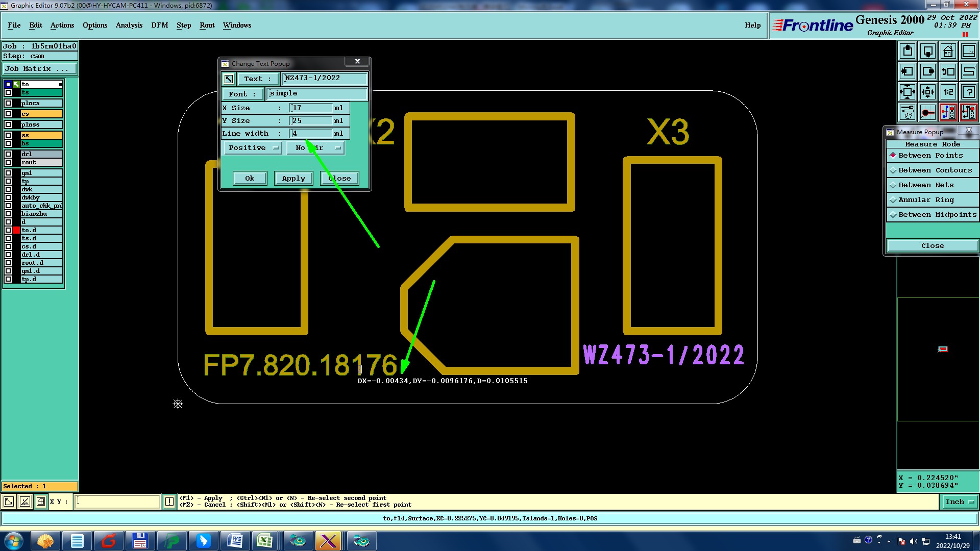980x551 pixels.
Task: Click the wrench and palette tools icon
Action: coord(907,112)
